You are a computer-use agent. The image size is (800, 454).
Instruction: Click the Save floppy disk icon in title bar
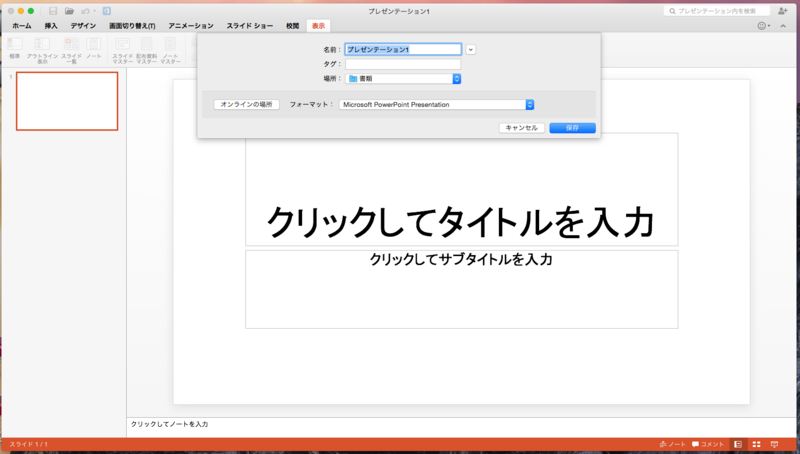[x=53, y=11]
